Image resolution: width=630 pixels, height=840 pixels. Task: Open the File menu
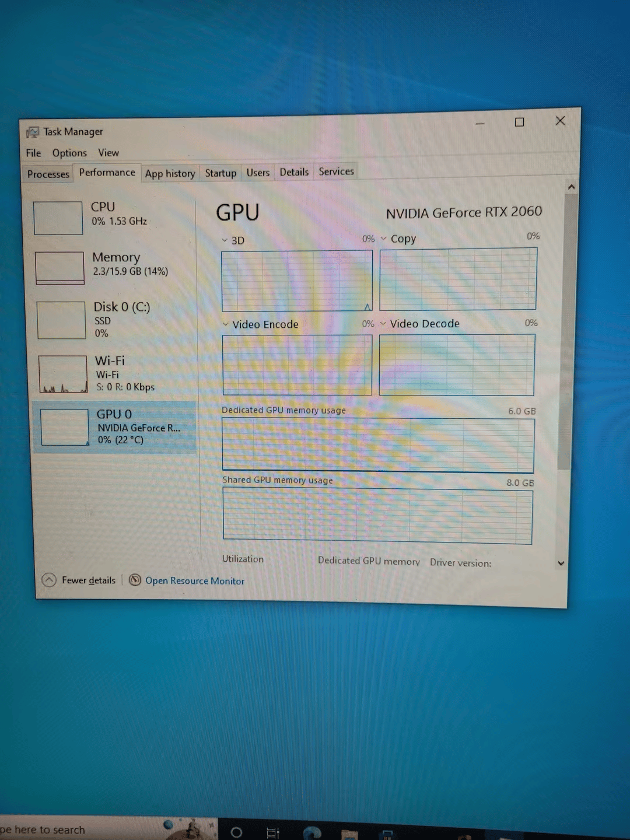(x=33, y=153)
